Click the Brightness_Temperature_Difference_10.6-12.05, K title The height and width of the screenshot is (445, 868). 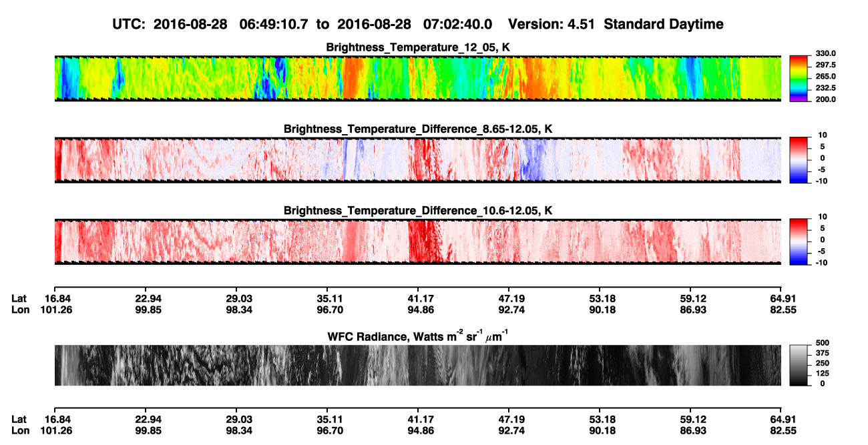(418, 211)
